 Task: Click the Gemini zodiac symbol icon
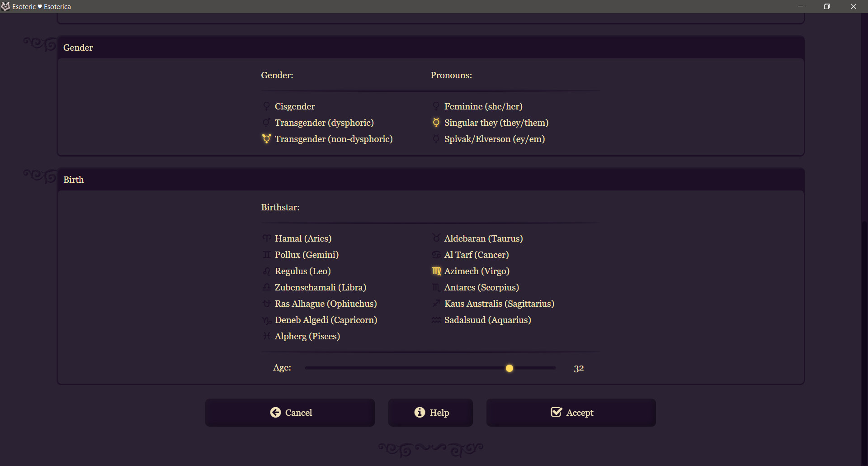[x=267, y=255]
